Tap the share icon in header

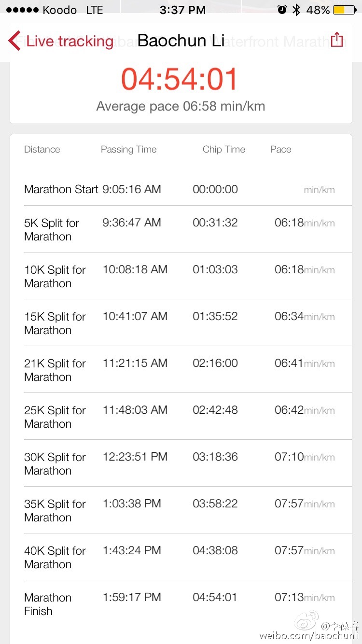337,40
